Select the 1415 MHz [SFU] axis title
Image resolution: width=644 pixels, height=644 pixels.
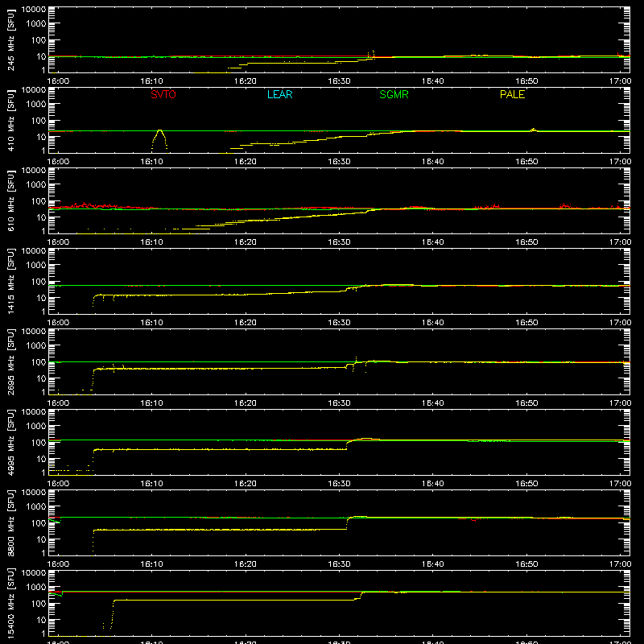pyautogui.click(x=10, y=281)
